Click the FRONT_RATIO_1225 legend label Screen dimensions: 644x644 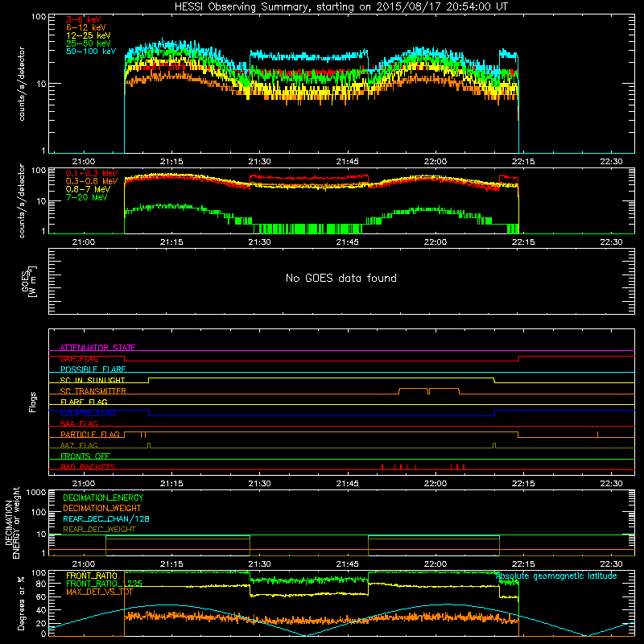(104, 584)
